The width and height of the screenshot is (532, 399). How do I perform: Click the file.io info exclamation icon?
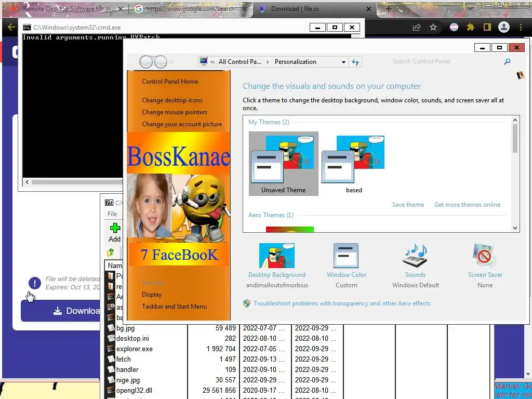35,283
